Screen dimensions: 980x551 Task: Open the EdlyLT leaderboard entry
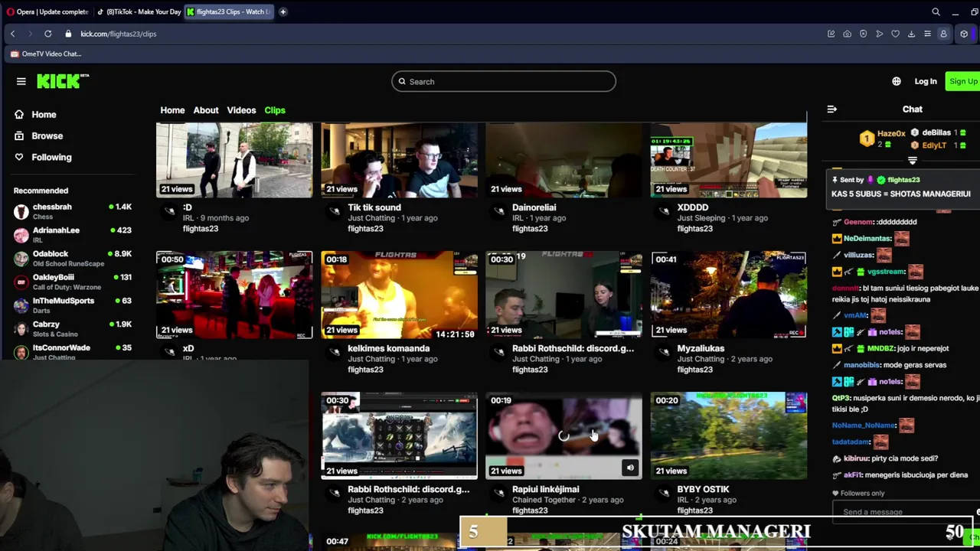939,145
